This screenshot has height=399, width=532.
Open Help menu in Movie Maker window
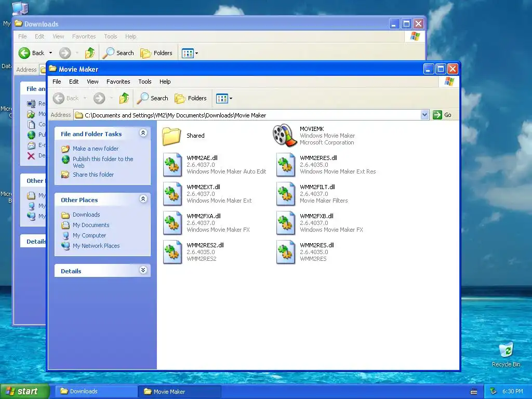tap(165, 82)
